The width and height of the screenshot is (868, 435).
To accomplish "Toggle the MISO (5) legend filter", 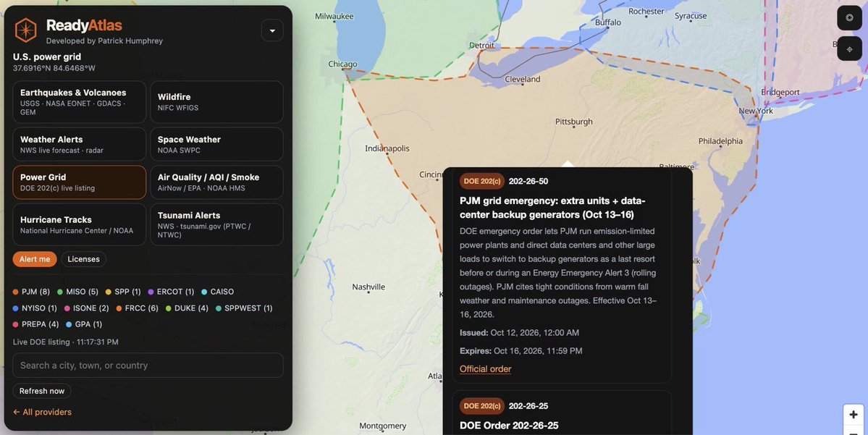I will pyautogui.click(x=78, y=292).
